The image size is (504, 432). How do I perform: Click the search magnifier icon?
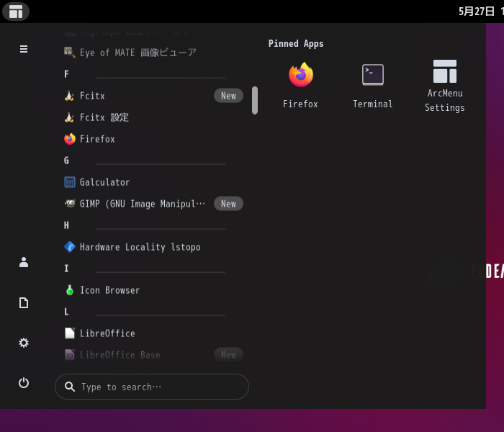pos(69,387)
